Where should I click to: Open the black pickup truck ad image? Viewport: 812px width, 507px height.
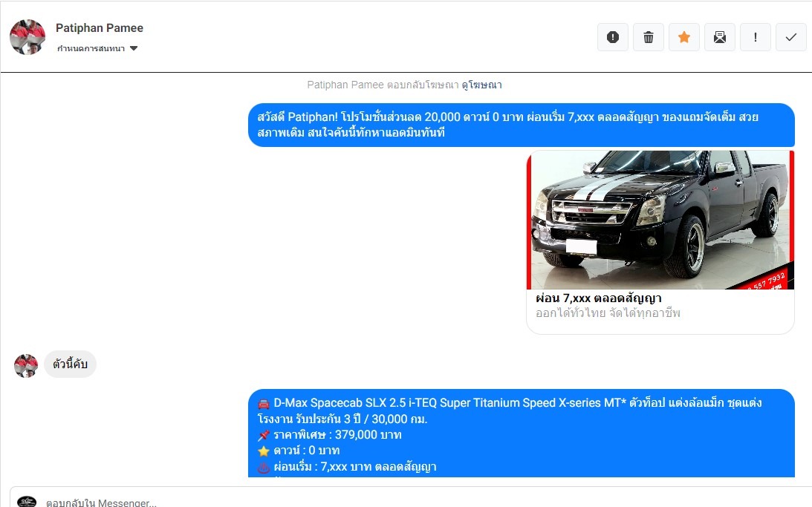tap(660, 220)
